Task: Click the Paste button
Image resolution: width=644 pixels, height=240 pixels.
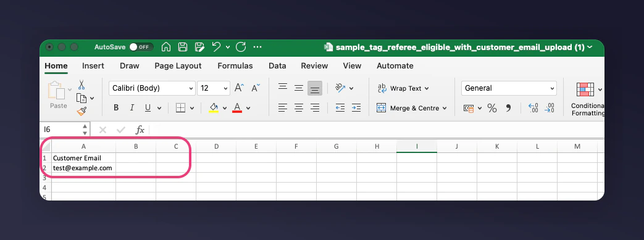Action: coord(58,95)
